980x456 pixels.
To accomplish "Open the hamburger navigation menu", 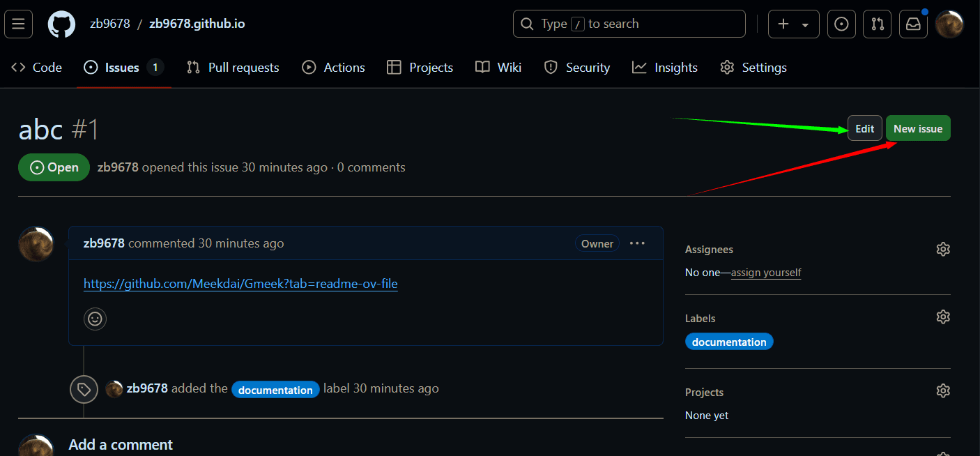I will tap(18, 24).
